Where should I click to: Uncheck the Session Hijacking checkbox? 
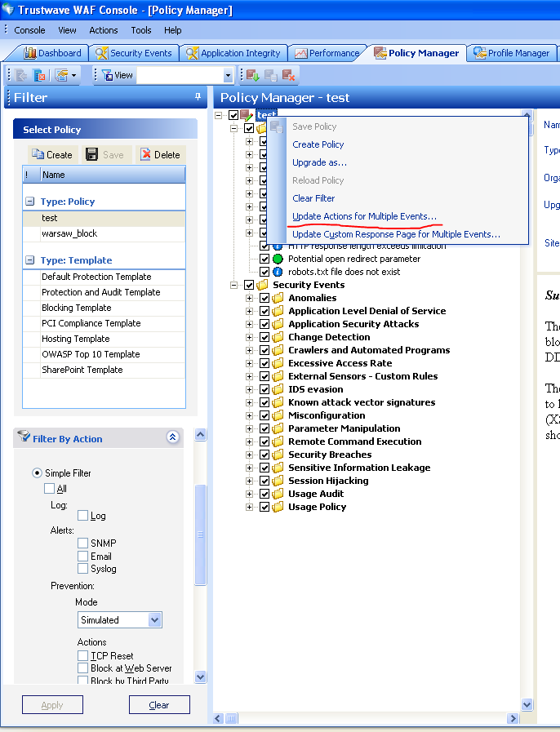click(x=264, y=481)
